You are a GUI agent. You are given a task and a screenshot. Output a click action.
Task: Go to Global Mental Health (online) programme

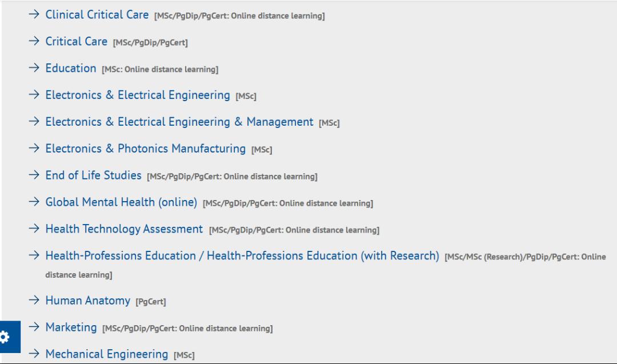click(121, 202)
